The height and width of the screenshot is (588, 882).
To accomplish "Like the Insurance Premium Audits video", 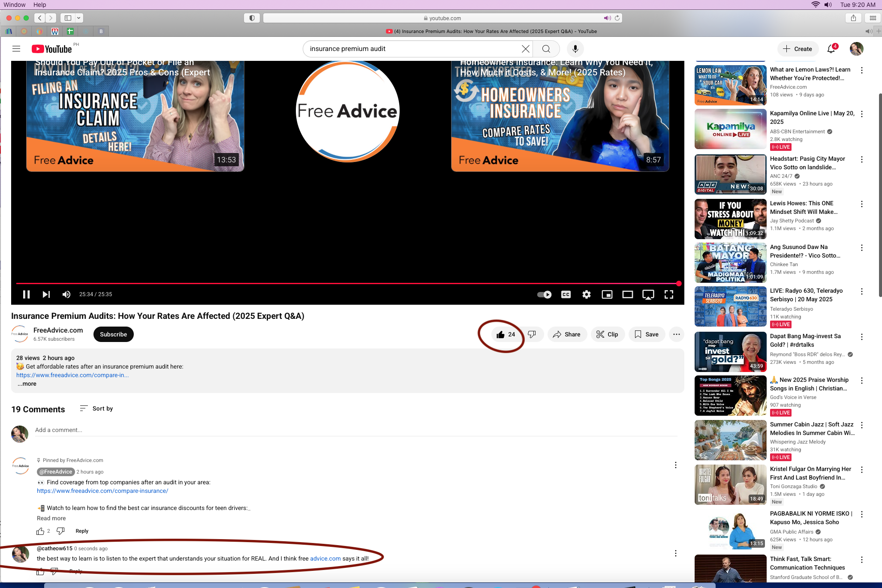I will pyautogui.click(x=506, y=334).
